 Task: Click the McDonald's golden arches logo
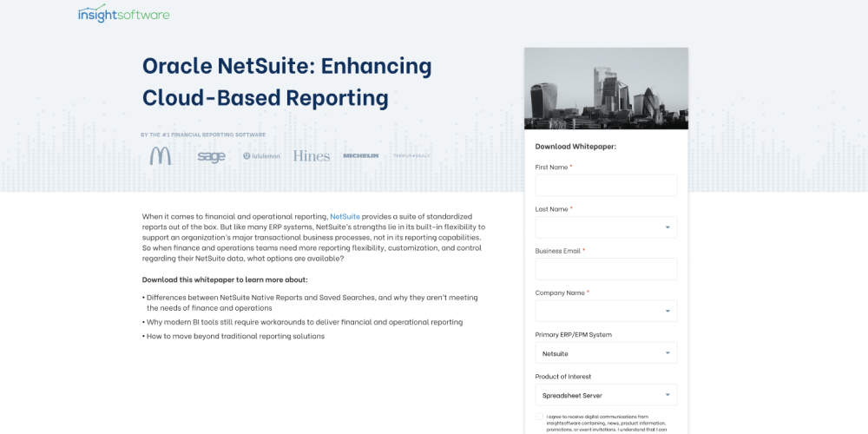pyautogui.click(x=161, y=155)
